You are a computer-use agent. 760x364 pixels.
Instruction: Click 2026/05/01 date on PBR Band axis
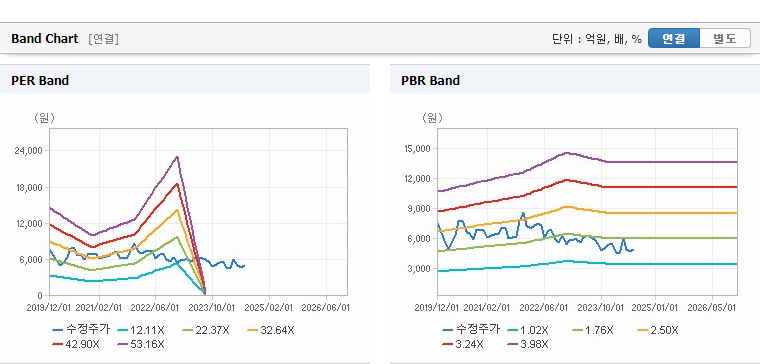tap(712, 308)
